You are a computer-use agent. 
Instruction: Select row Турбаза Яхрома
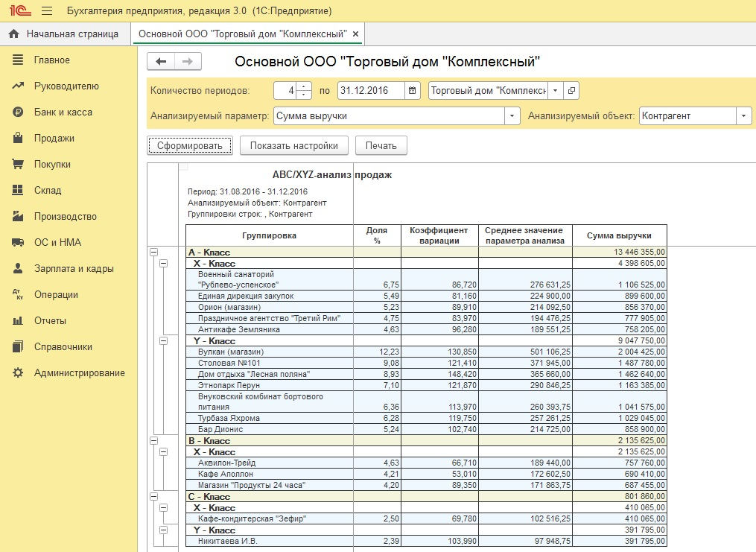426,418
